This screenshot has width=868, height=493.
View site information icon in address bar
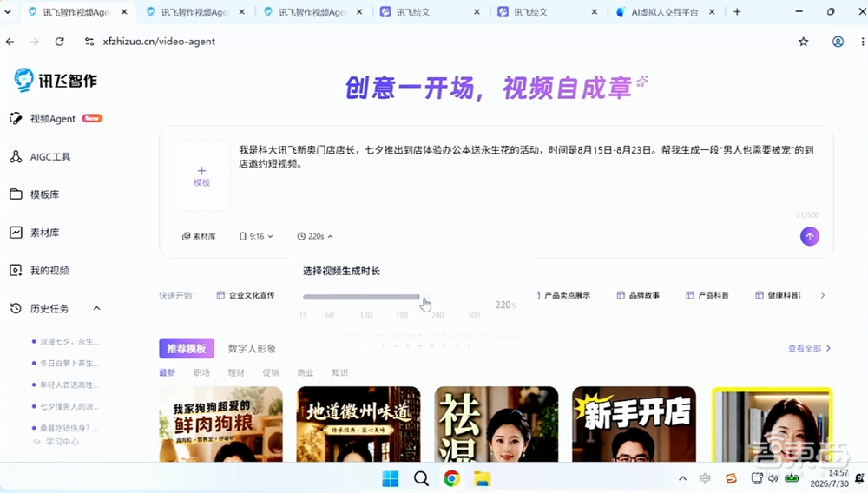click(89, 42)
